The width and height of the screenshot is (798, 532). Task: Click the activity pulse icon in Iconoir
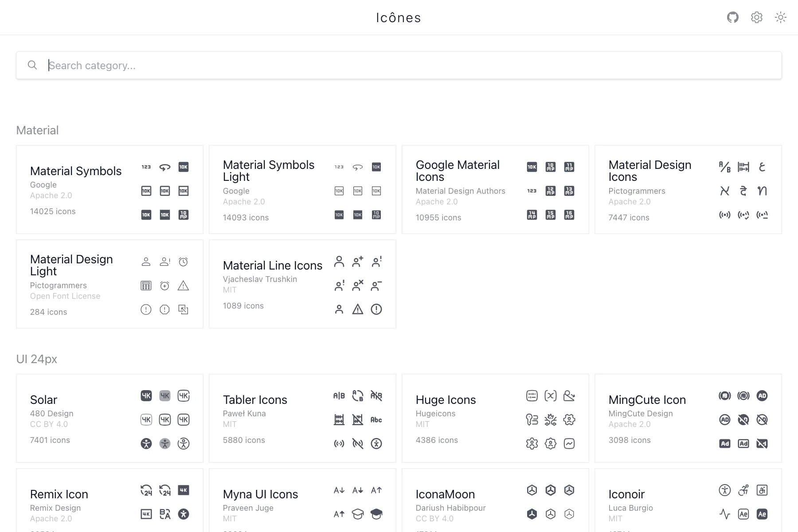tap(724, 514)
